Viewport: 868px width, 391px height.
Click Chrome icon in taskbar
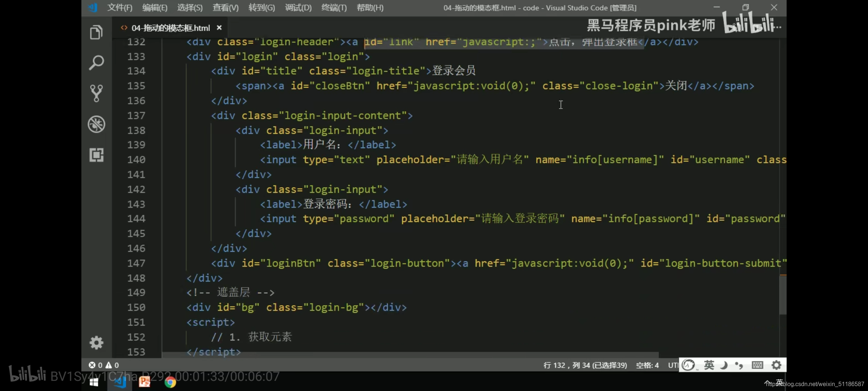(x=170, y=382)
